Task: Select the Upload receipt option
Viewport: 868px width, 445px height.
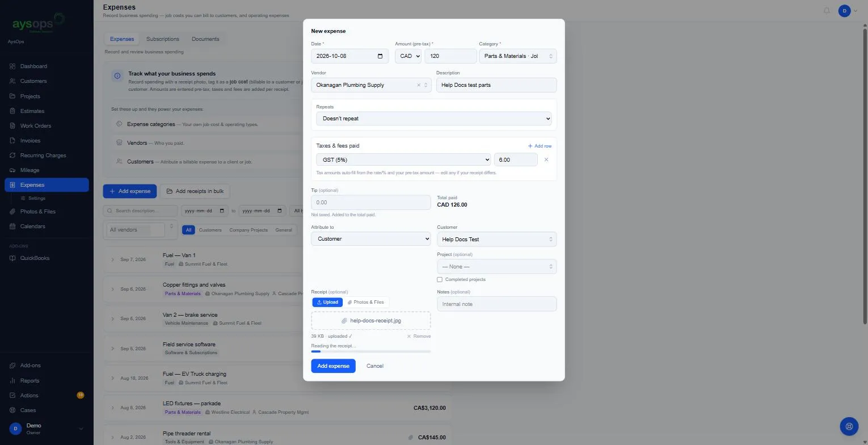Action: coord(327,302)
